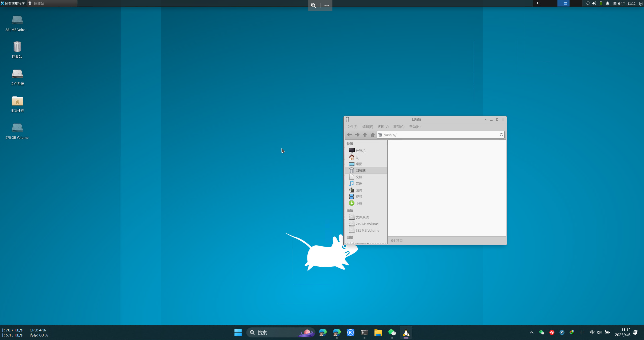Toggle the muted volume icon in taskbar
This screenshot has height=340, width=644.
(599, 332)
